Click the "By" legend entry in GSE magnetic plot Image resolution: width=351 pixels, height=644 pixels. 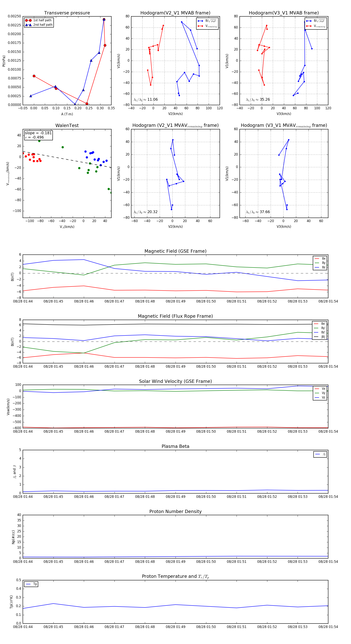pos(320,263)
